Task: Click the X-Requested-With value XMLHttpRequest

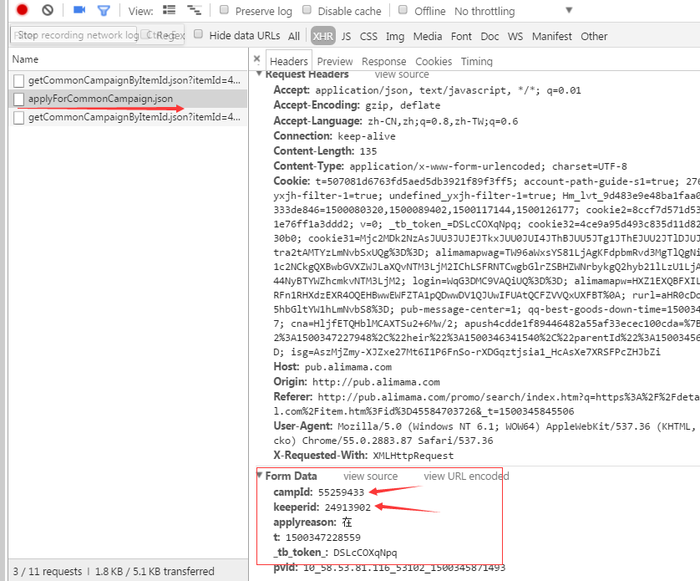Action: pos(413,456)
